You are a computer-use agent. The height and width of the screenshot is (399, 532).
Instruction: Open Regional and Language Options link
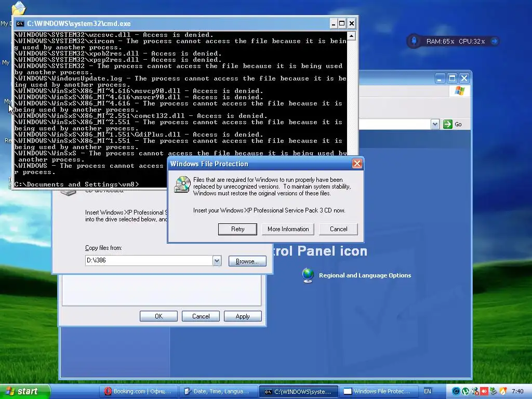pos(365,275)
